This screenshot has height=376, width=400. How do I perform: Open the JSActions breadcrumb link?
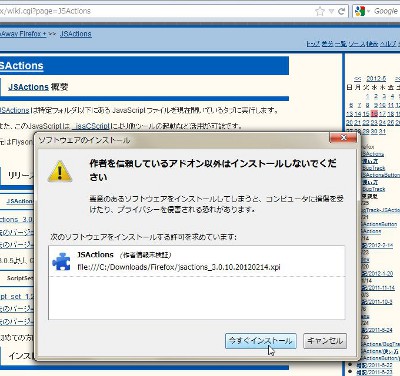76,34
